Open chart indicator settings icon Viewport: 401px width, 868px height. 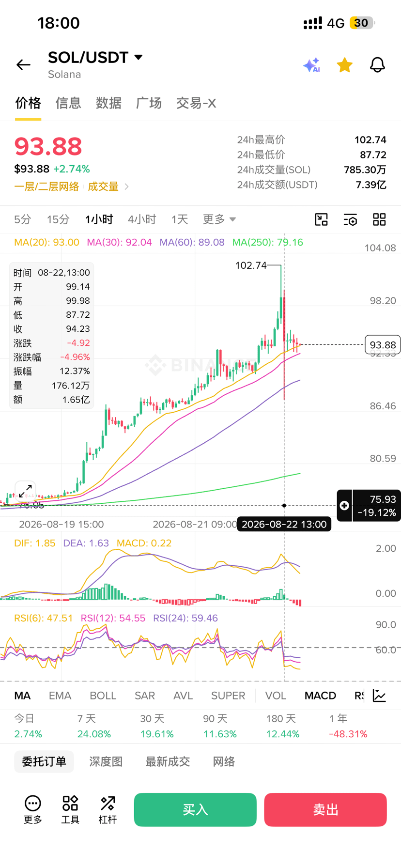pos(350,219)
